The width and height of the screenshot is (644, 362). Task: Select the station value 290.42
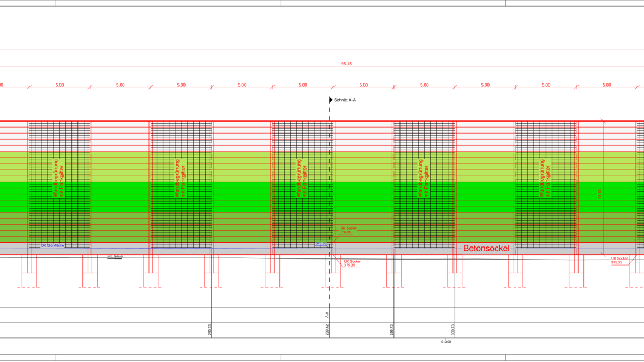tap(327, 330)
